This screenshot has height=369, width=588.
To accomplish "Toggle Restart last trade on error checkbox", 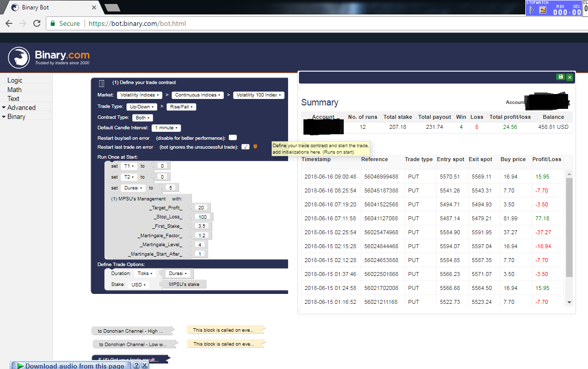I will (245, 147).
